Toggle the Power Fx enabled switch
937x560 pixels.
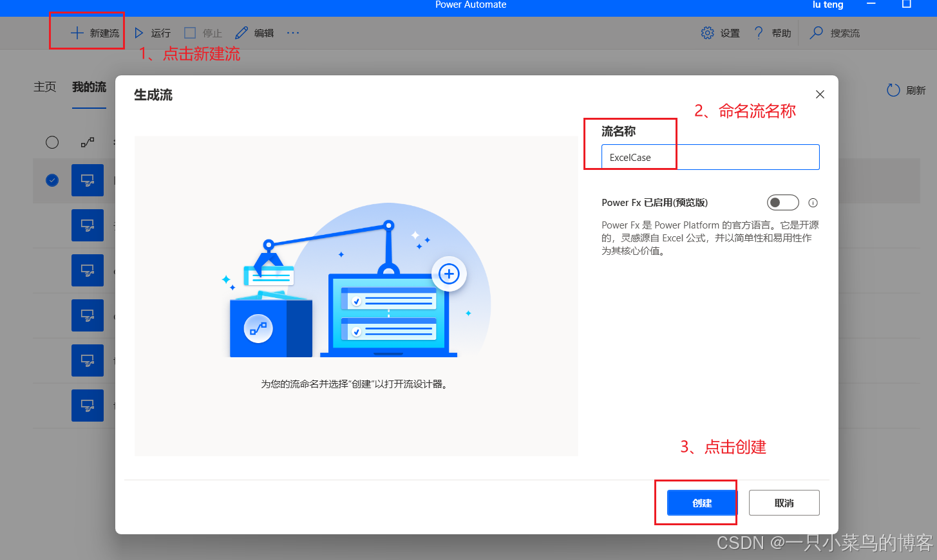[x=783, y=203]
